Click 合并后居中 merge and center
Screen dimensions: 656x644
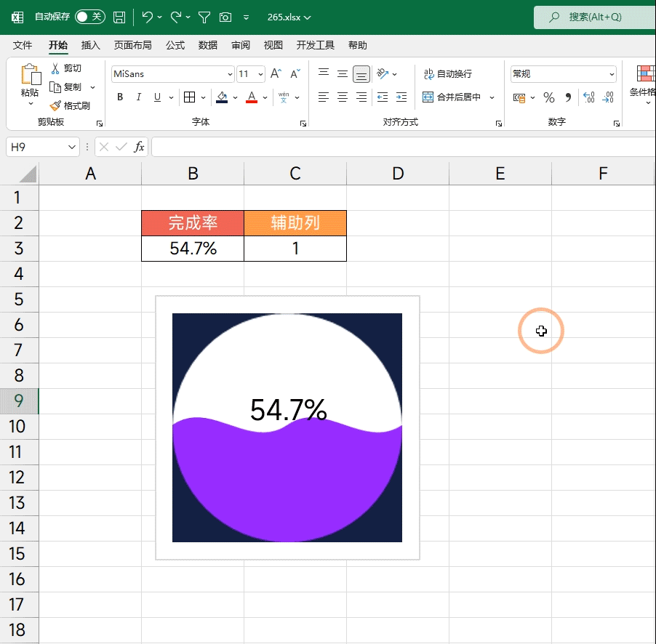452,97
